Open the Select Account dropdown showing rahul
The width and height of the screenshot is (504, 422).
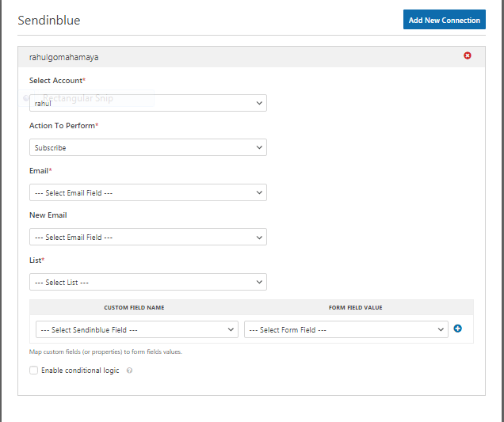[x=148, y=103]
